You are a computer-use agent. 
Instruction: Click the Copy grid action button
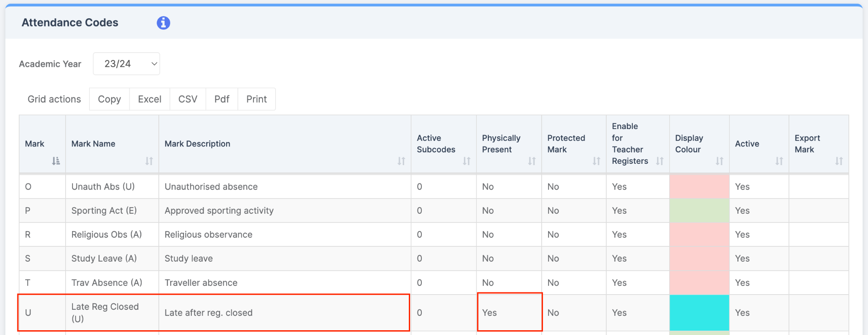click(109, 99)
